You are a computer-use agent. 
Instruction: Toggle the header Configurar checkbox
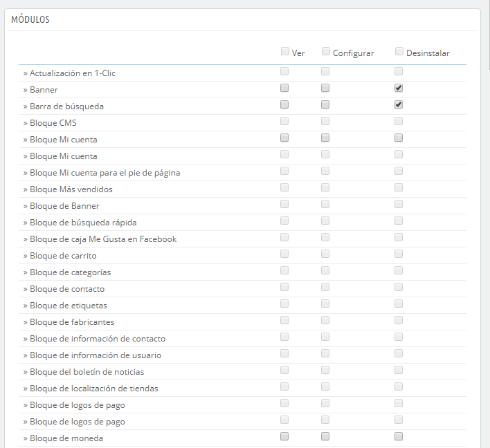click(326, 51)
